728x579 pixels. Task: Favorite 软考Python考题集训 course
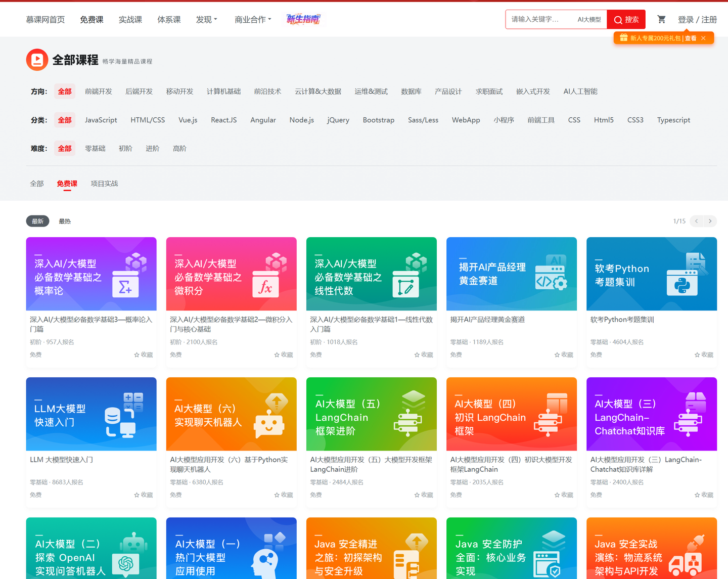(x=704, y=354)
